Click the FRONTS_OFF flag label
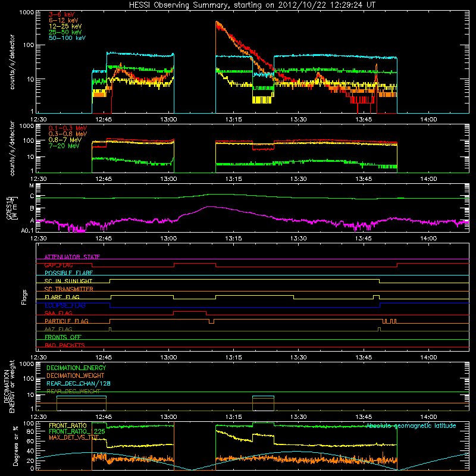The width and height of the screenshot is (476, 476). 63,337
